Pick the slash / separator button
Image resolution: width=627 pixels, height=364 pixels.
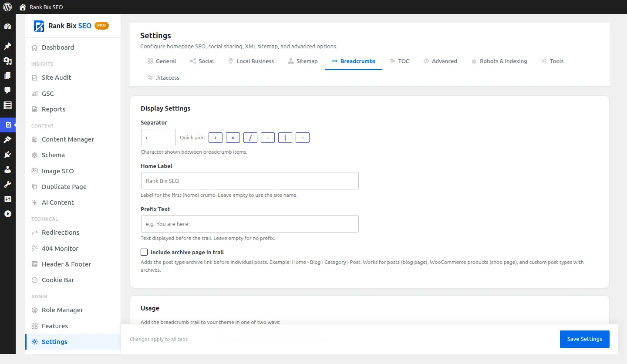(250, 138)
